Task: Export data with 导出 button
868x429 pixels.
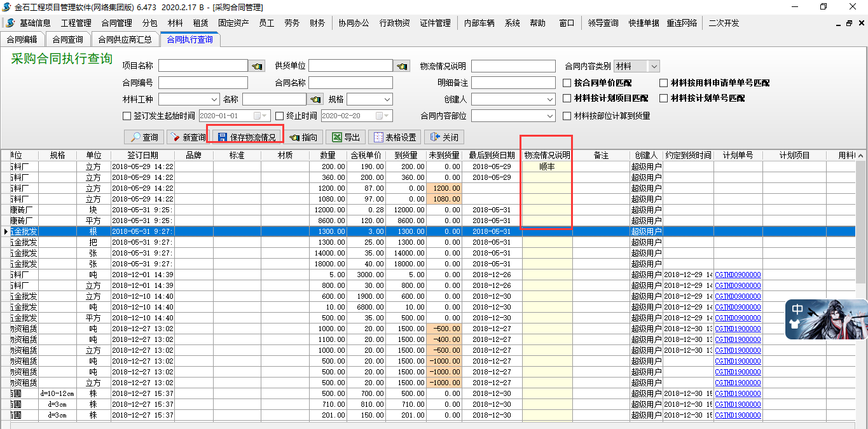Action: (345, 137)
